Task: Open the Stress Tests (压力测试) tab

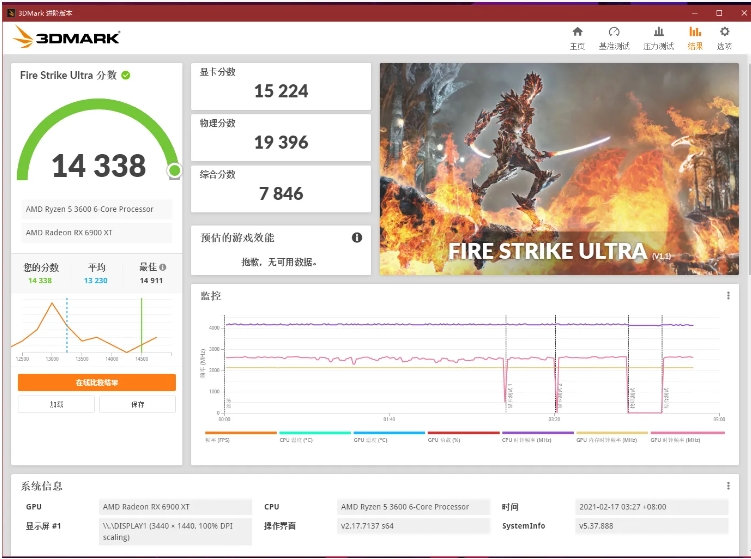Action: pyautogui.click(x=658, y=38)
